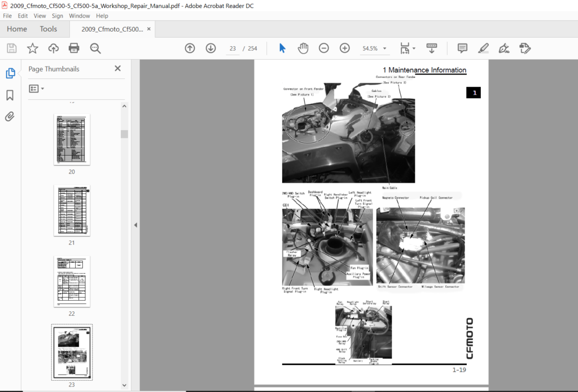The height and width of the screenshot is (392, 578).
Task: Open the Sign document pen tool
Action: [504, 49]
